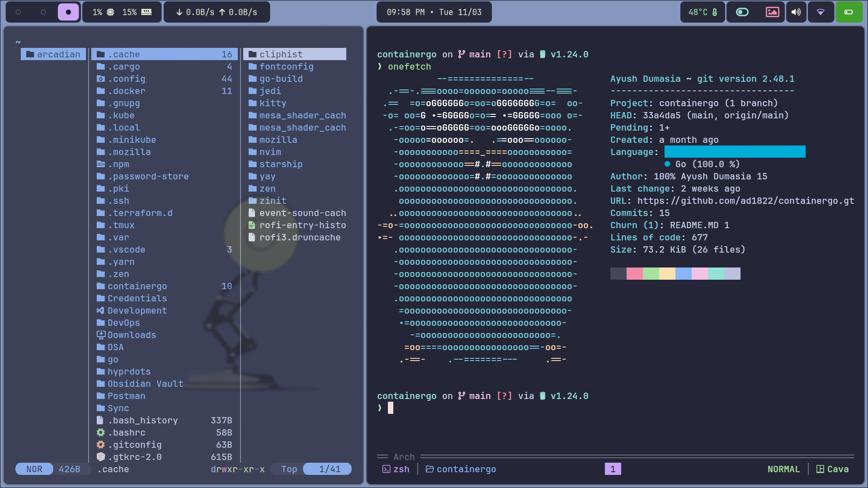Select the .password-store folder

pos(165,176)
